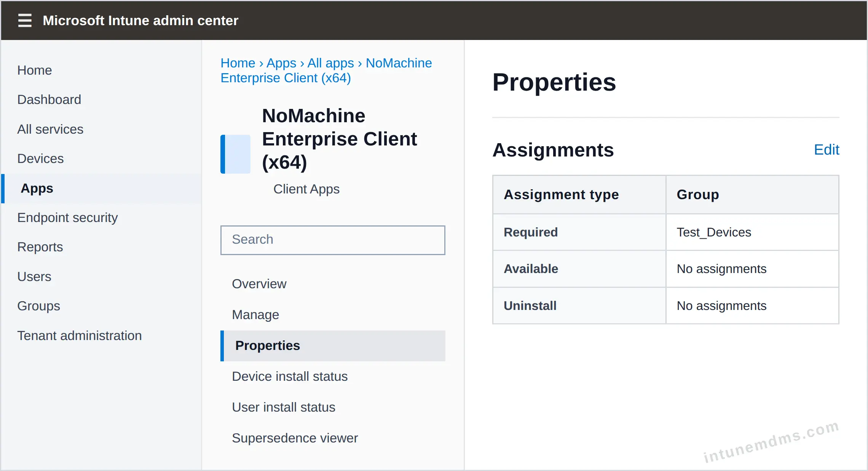Click the Apps breadcrumb link
Screen dimensions: 868x471
(281, 63)
